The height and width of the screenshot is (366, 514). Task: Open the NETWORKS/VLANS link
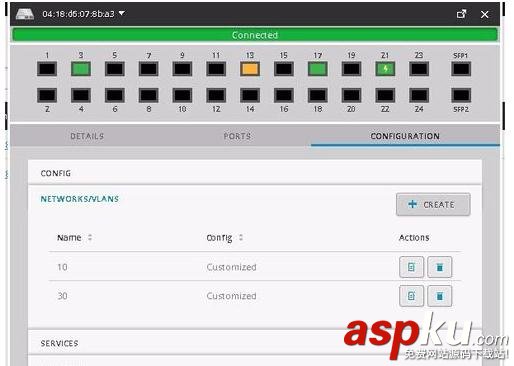[80, 199]
